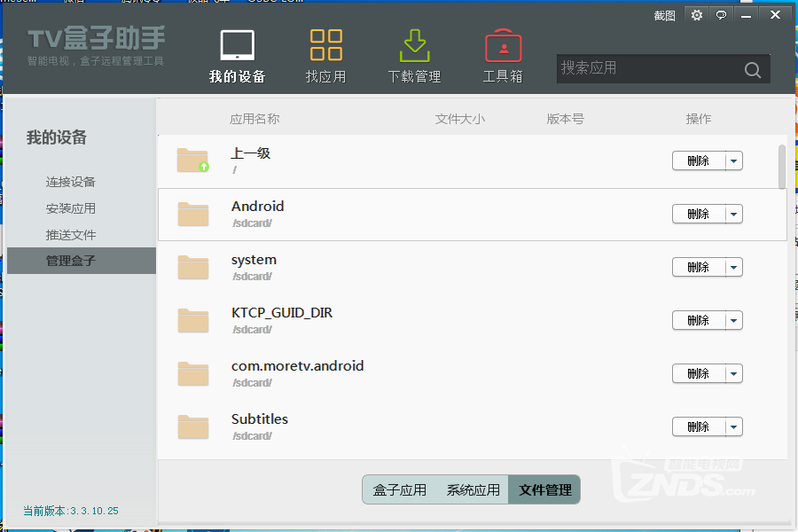Viewport: 798px width, 532px height.
Task: Open the 工具箱 toolbox icon
Action: click(503, 56)
